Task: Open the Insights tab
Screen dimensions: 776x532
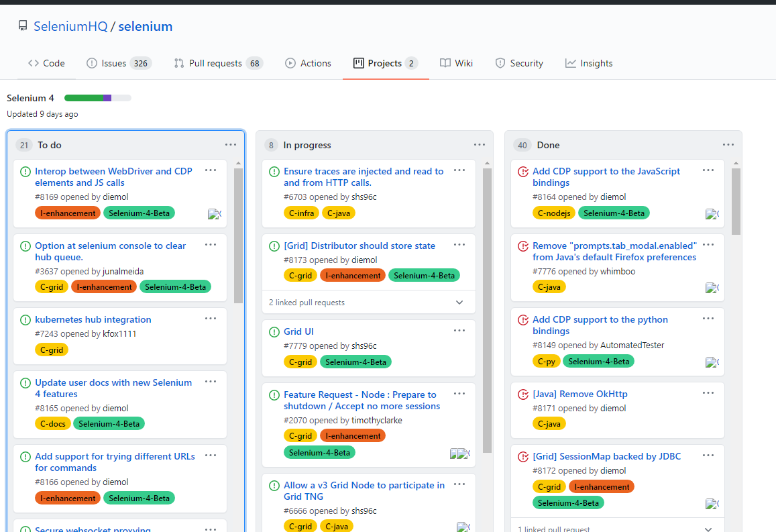Action: click(589, 63)
